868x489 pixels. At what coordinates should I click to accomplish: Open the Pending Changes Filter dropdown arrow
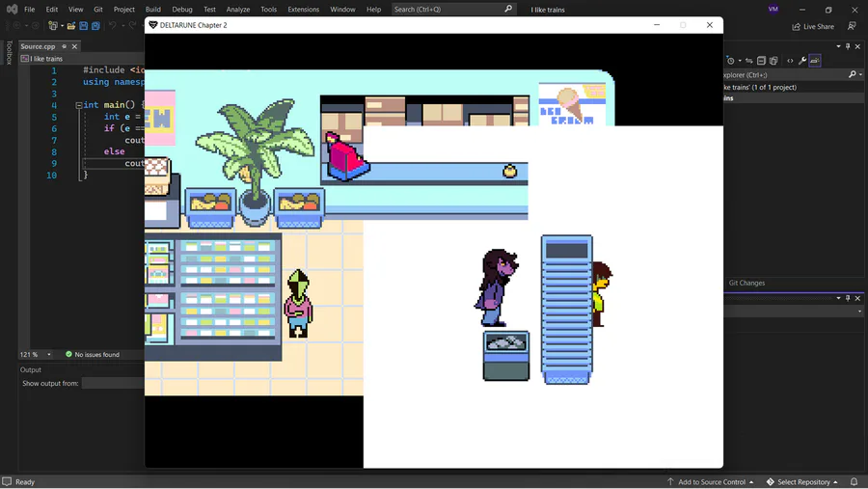(x=740, y=61)
